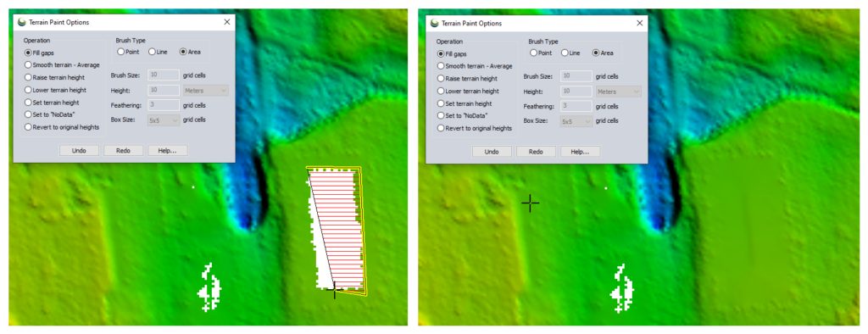Open Height units Meters dropdown in left dialog

click(x=205, y=91)
